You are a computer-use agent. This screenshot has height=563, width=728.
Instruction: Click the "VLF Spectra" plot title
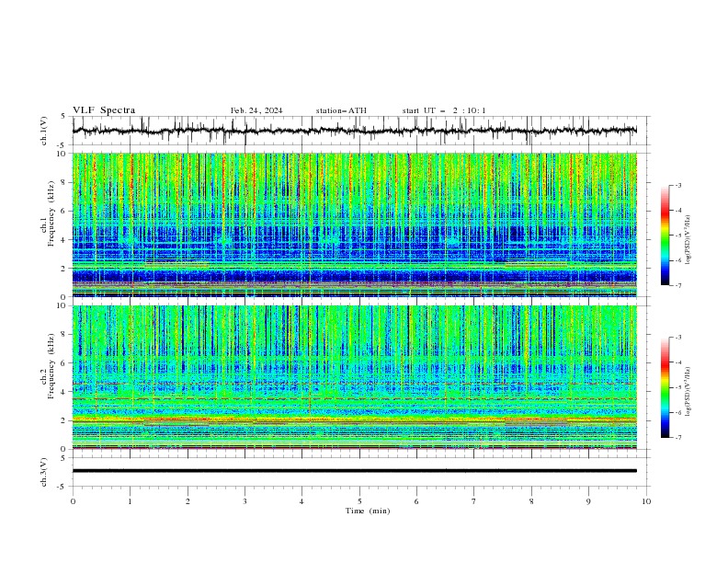tap(104, 110)
